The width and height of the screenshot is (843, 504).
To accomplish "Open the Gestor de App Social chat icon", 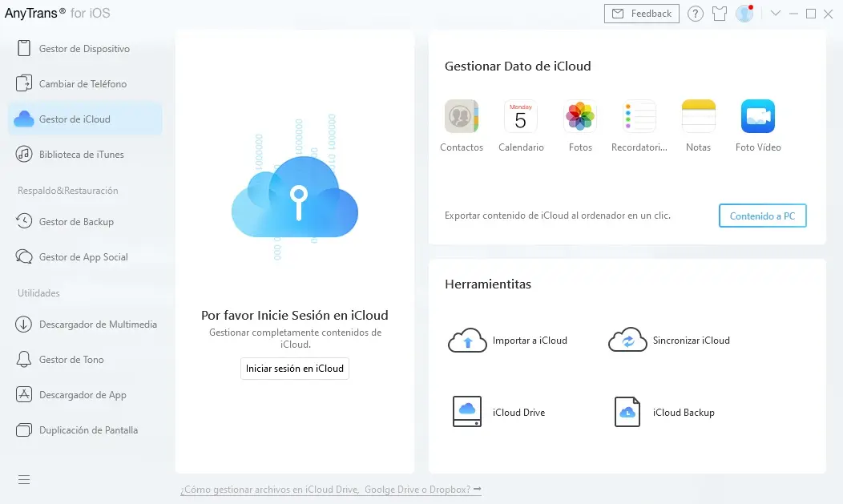I will [x=24, y=257].
